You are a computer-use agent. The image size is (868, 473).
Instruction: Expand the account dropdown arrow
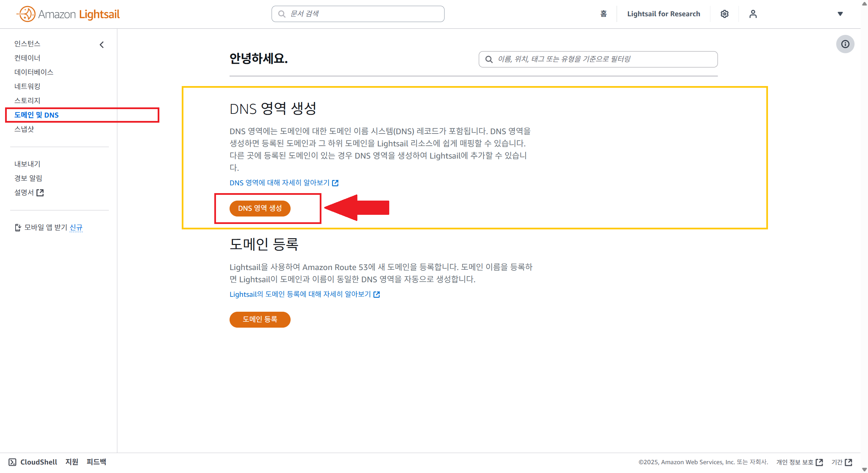(840, 14)
